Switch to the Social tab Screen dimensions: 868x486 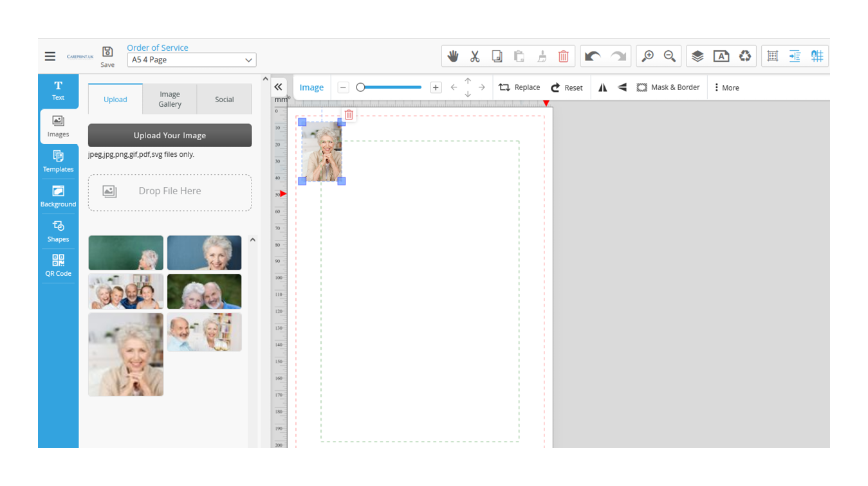pos(224,99)
